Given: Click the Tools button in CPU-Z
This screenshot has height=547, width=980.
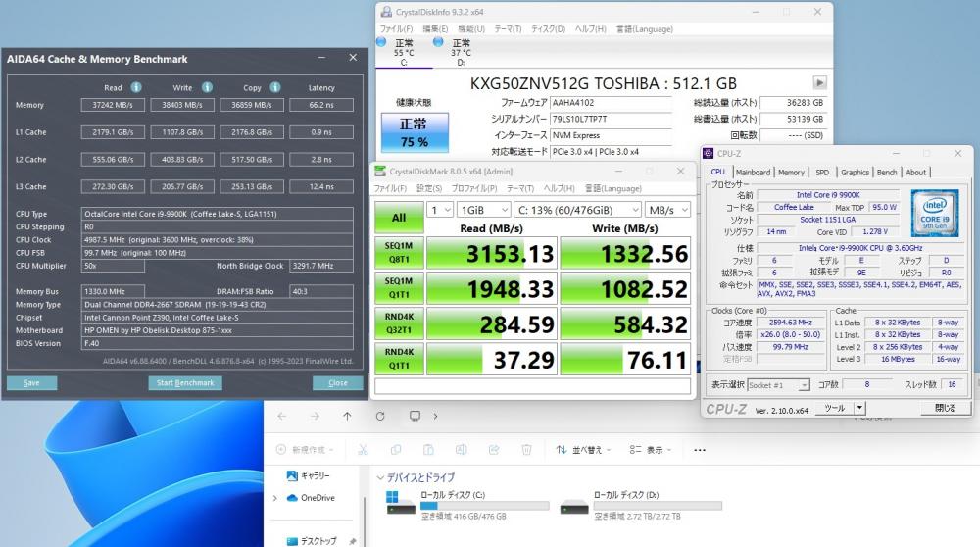Looking at the screenshot, I should coord(835,408).
